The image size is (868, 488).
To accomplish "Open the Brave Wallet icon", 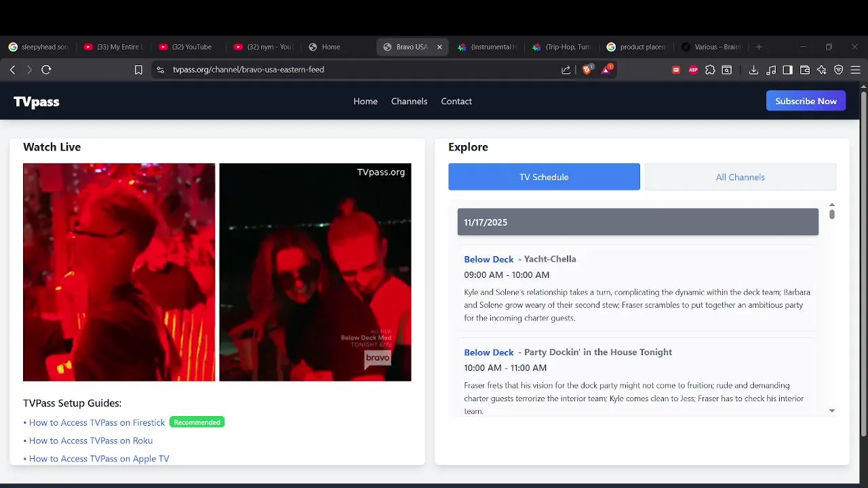I will click(805, 70).
